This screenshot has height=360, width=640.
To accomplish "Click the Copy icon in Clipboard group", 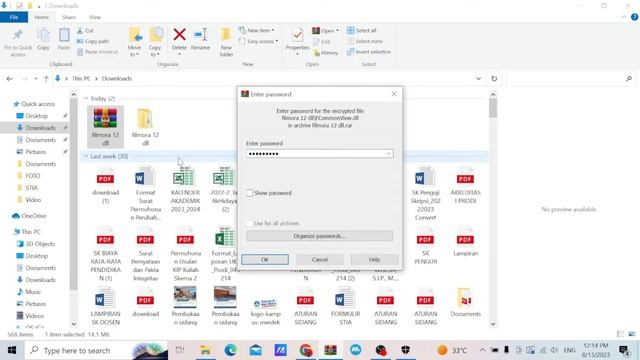I will 43,35.
